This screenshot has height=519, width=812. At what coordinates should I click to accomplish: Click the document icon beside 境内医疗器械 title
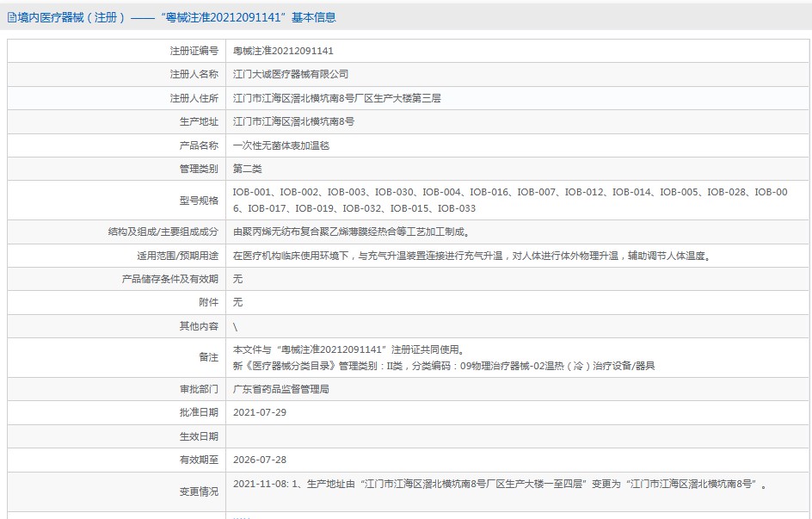(11, 17)
